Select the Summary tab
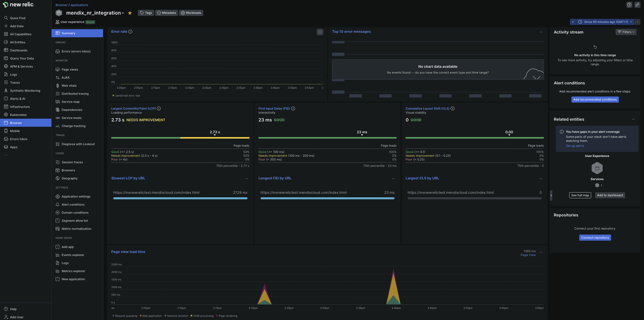This screenshot has width=644, height=320. pos(77,33)
